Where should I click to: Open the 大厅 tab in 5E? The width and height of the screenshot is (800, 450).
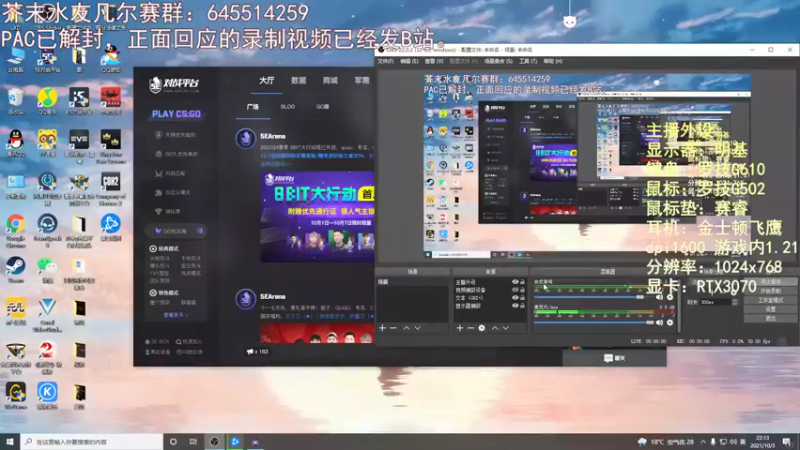click(x=266, y=81)
